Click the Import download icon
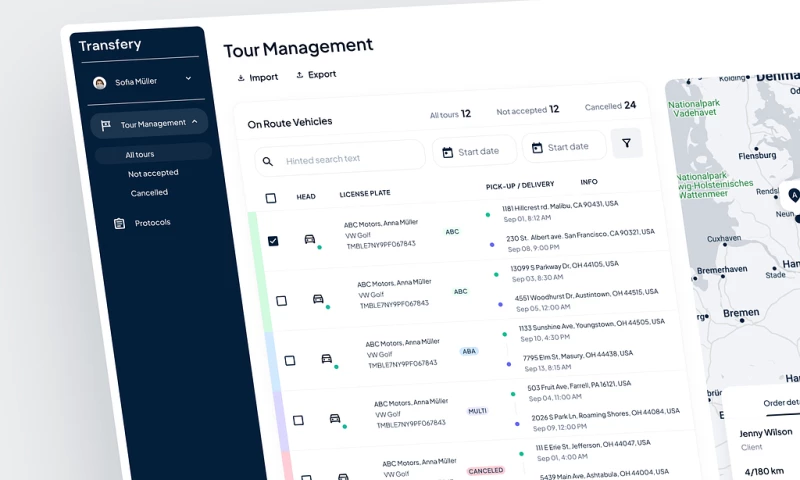Image resolution: width=800 pixels, height=480 pixels. coord(241,77)
